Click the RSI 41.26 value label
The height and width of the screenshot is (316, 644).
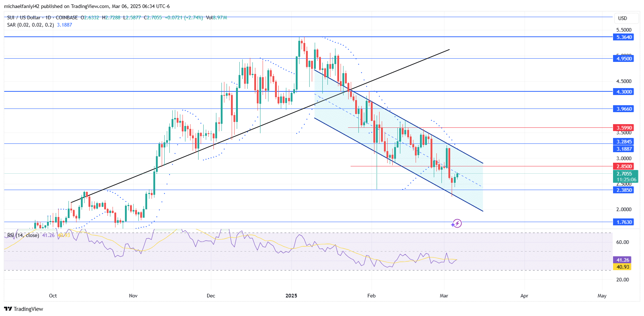pos(623,260)
